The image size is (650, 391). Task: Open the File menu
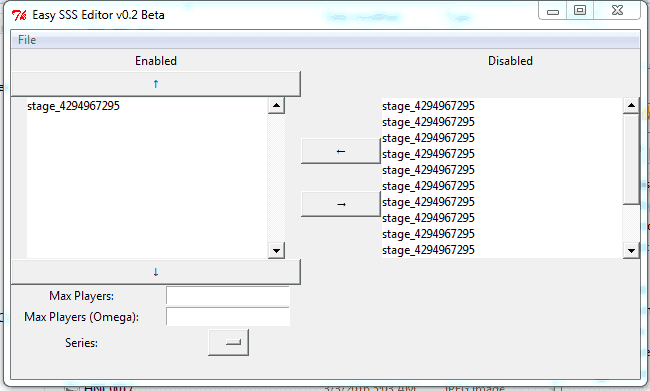pyautogui.click(x=27, y=40)
